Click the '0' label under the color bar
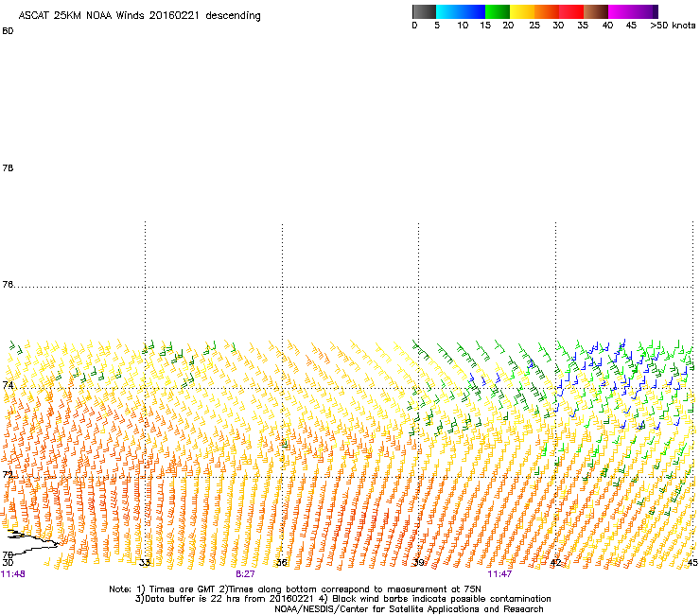This screenshot has width=700, height=615. 414,26
